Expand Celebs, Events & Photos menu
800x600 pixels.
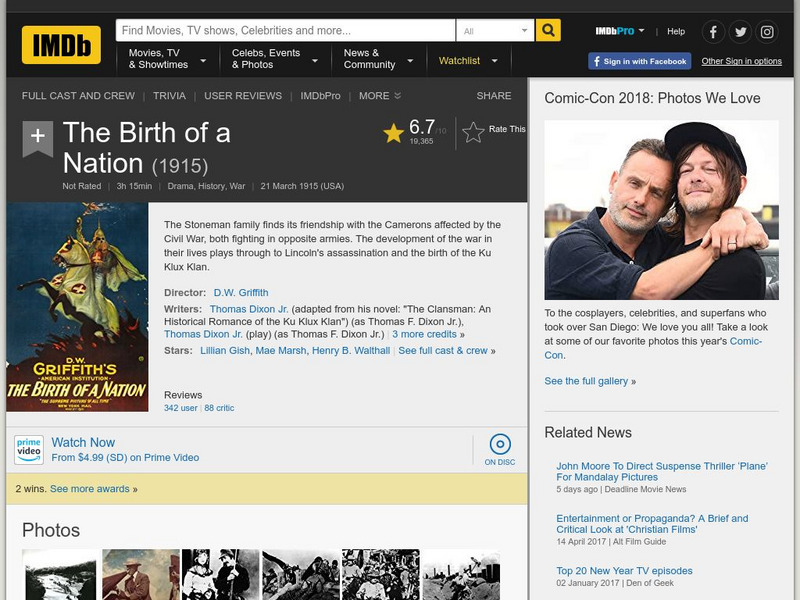270,59
